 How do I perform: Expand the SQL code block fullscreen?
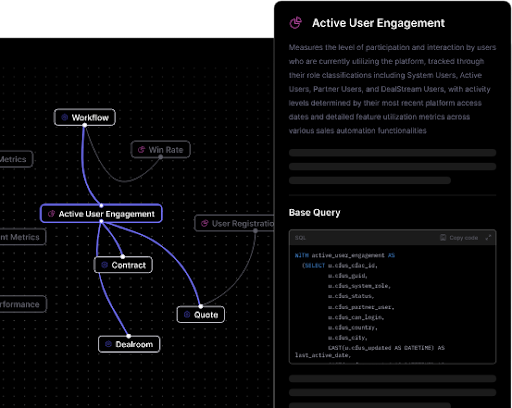click(488, 238)
